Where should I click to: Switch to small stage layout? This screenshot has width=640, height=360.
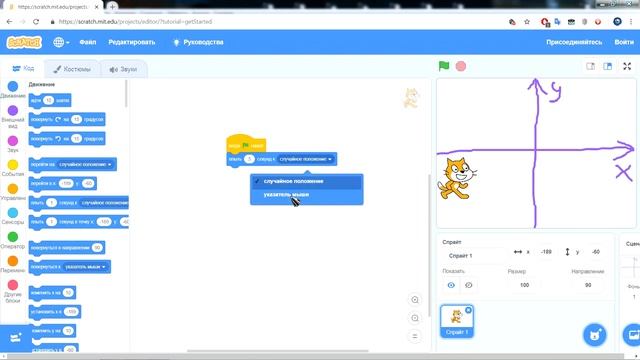(590, 66)
